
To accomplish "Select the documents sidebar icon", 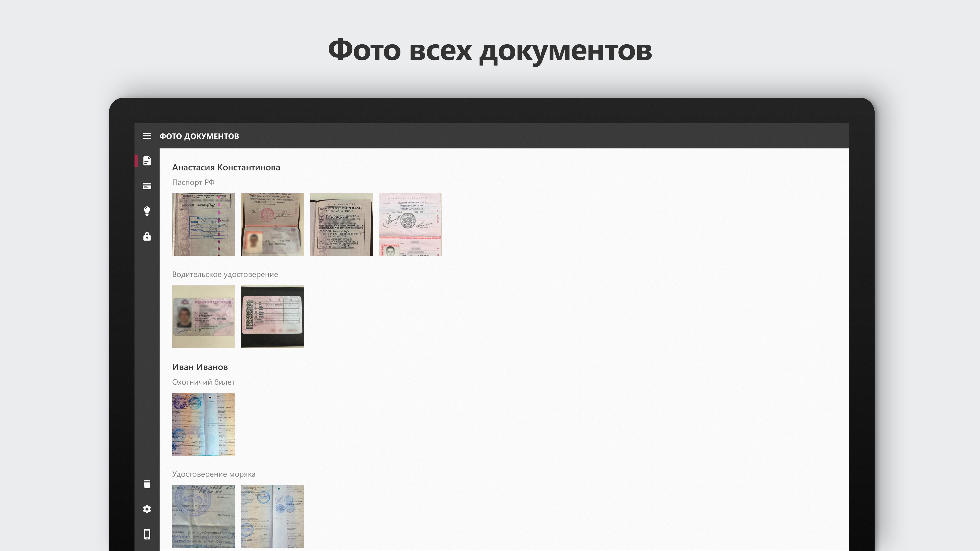I will click(147, 161).
